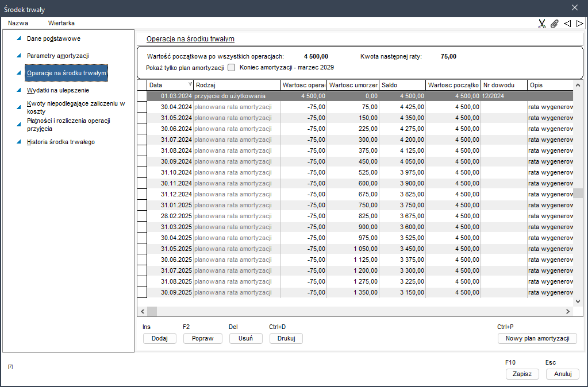Mark the row selector box for 30.09.2025
This screenshot has width=588, height=387.
pos(142,293)
